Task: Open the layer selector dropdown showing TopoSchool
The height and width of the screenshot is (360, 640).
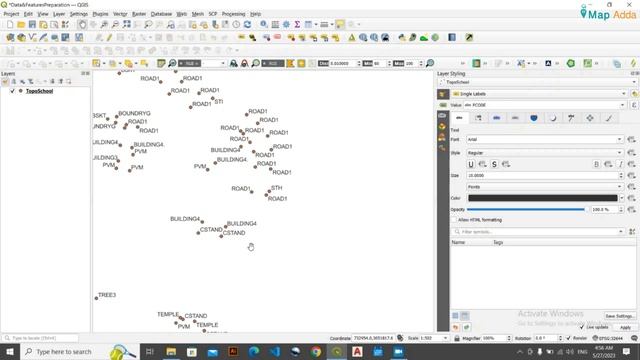Action: (x=537, y=82)
